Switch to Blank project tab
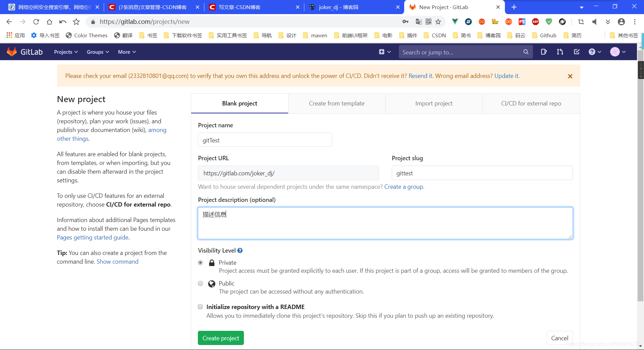Viewport: 644px width, 350px height. pyautogui.click(x=239, y=103)
